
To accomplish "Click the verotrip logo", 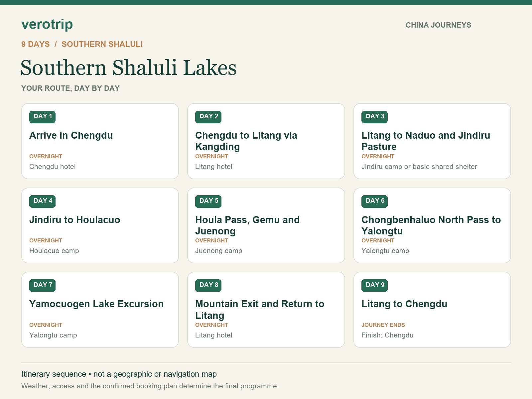I will click(x=47, y=25).
